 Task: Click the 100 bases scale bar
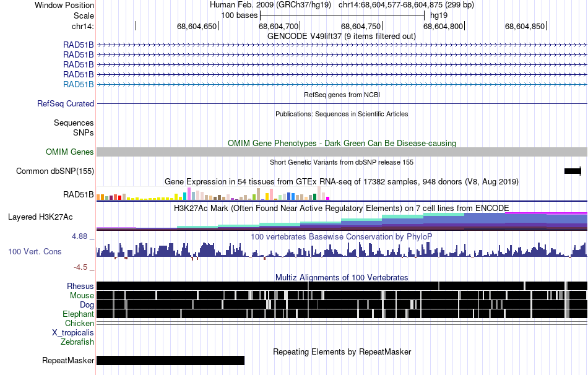tap(342, 15)
